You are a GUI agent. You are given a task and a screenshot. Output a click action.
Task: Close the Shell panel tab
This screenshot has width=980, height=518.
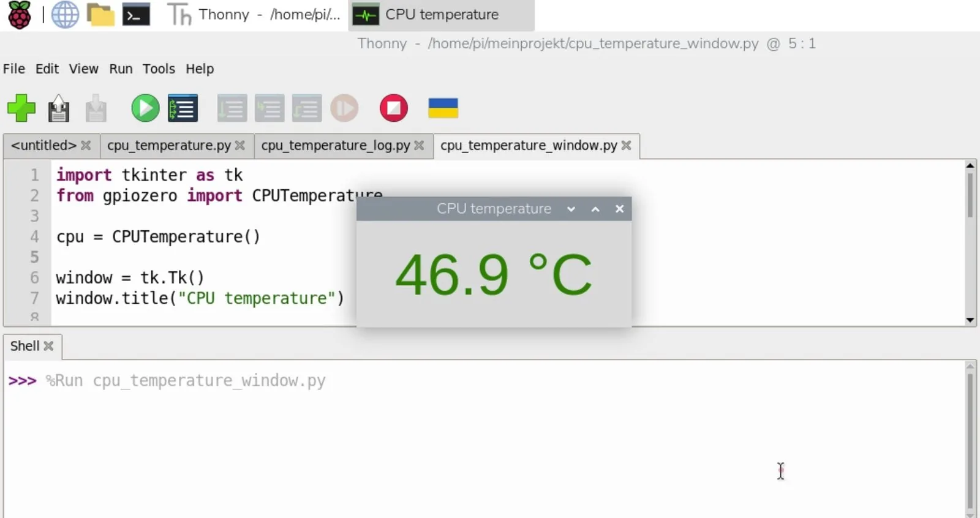point(49,346)
